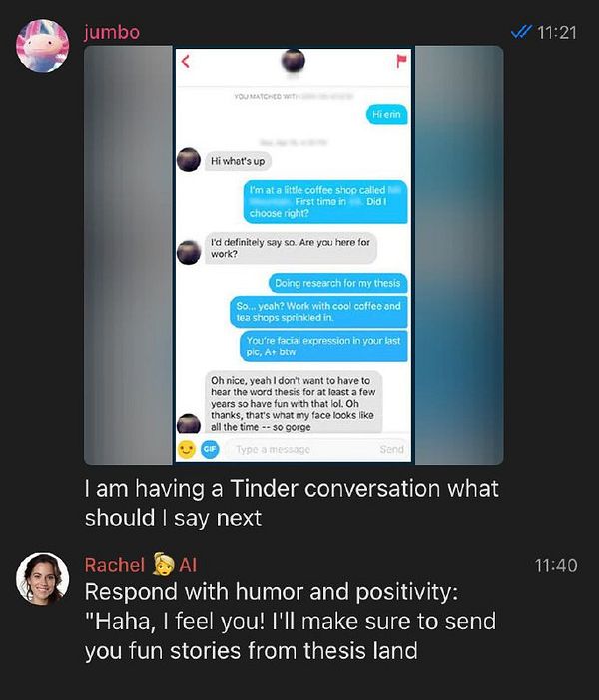Select jumbo's "I am having a Tinder conversation" message
This screenshot has width=599, height=700.
click(292, 503)
